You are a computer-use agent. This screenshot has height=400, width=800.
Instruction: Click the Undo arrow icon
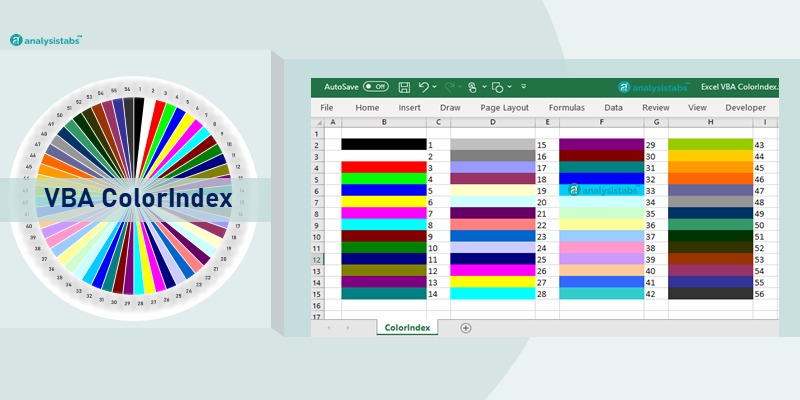[x=423, y=87]
